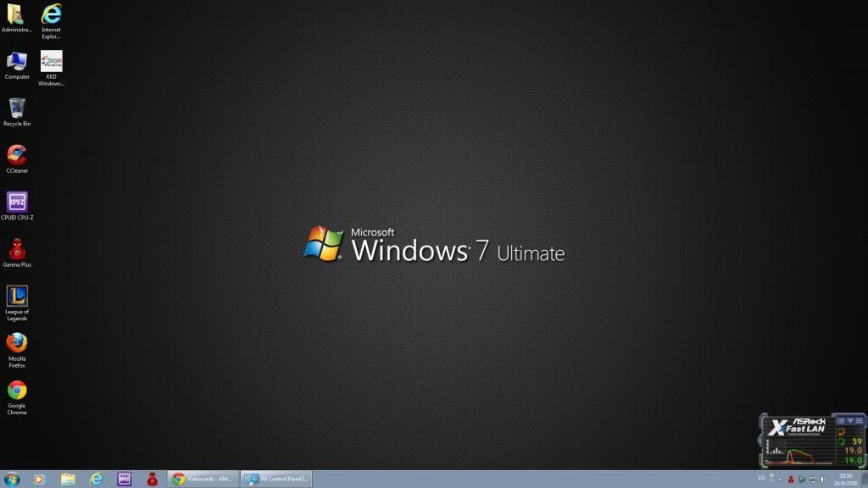This screenshot has height=488, width=868.
Task: Open Internet Explorer desktop shortcut
Action: click(x=51, y=21)
